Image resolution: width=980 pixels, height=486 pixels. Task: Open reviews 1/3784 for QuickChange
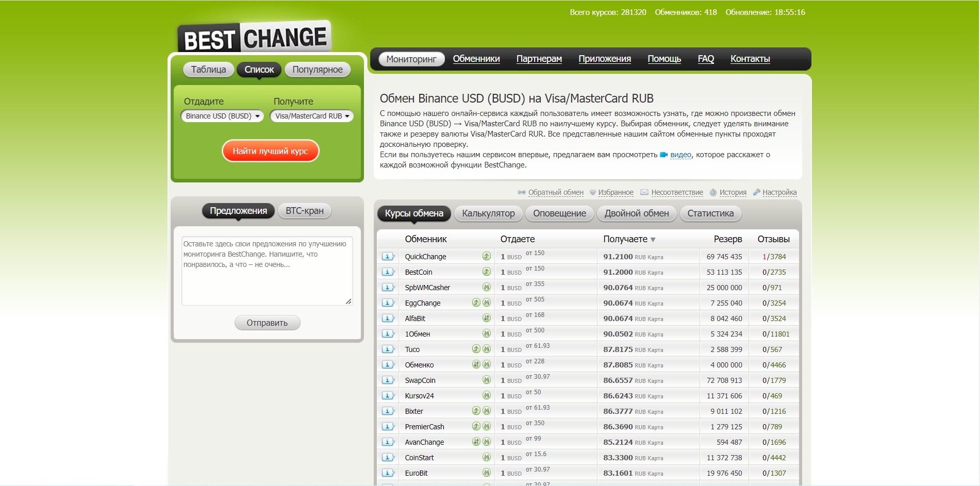774,257
